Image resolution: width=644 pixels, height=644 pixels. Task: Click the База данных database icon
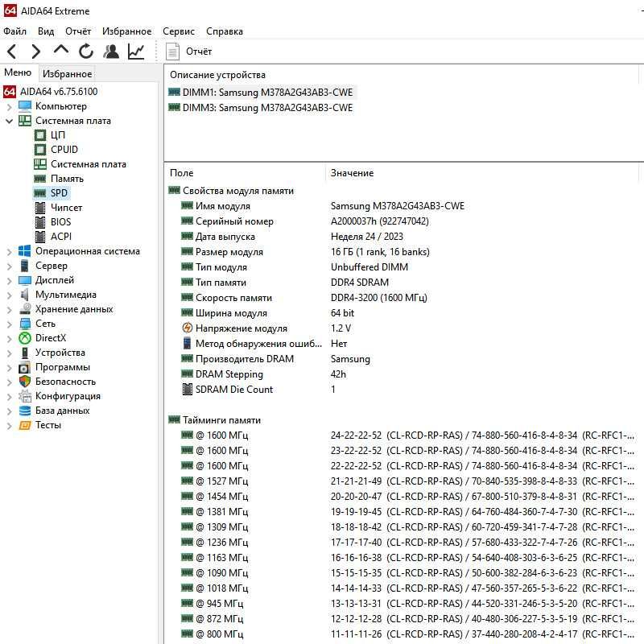point(25,411)
